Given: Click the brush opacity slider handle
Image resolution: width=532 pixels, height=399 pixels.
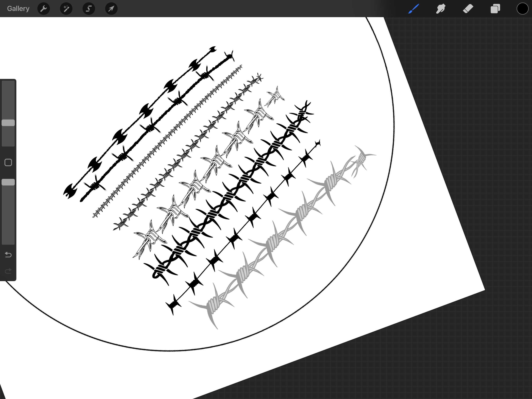Looking at the screenshot, I should click(x=8, y=182).
